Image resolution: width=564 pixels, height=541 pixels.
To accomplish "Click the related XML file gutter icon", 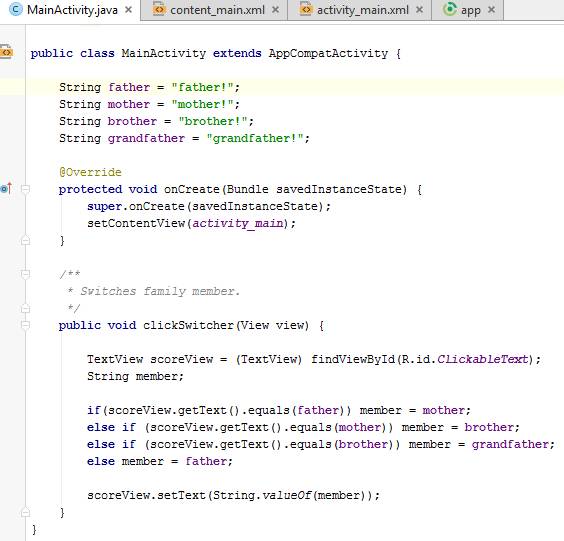I will (x=6, y=53).
